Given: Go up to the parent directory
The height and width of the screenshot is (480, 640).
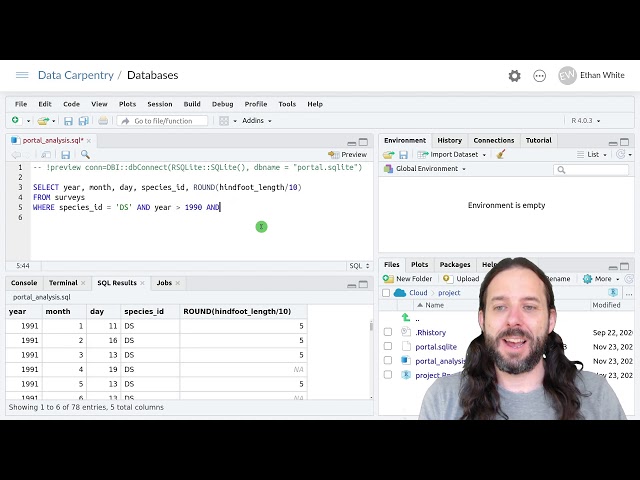Looking at the screenshot, I should [x=406, y=317].
